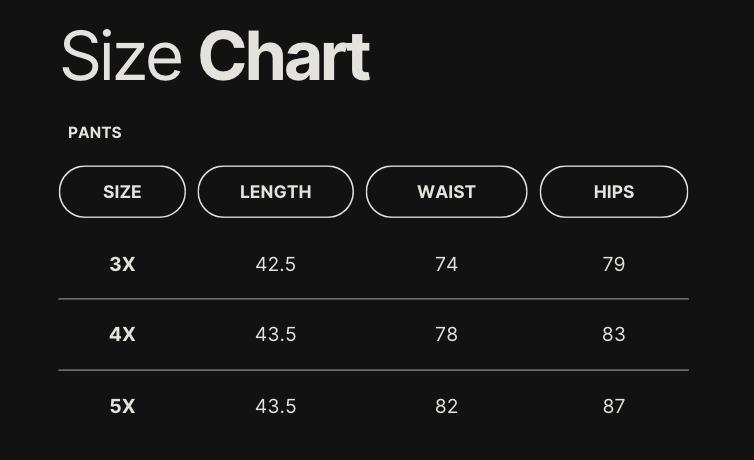Click the hips value 79
This screenshot has width=754, height=460.
pyautogui.click(x=613, y=264)
